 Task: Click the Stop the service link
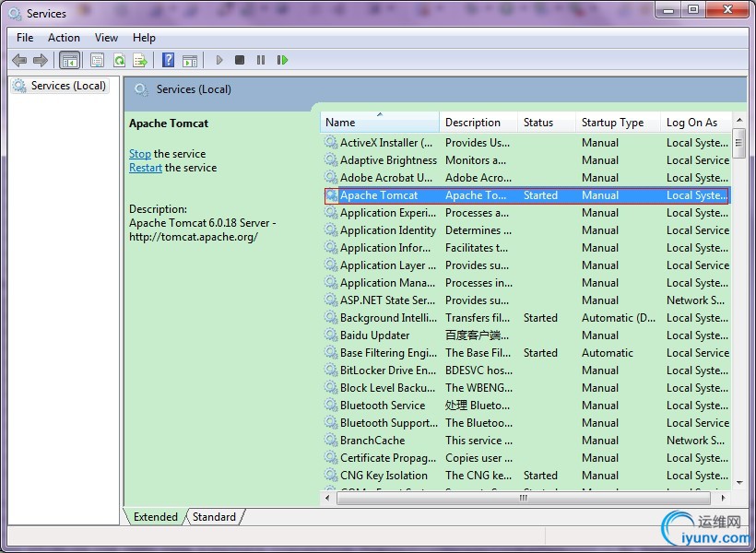(x=140, y=154)
